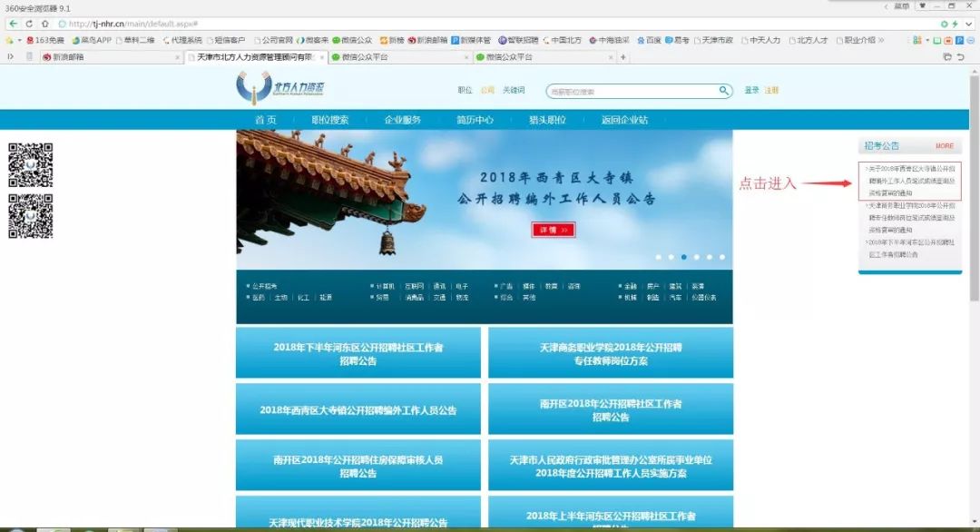Reload the page with the refresh icon
Screen dimensions: 980x532
point(29,24)
